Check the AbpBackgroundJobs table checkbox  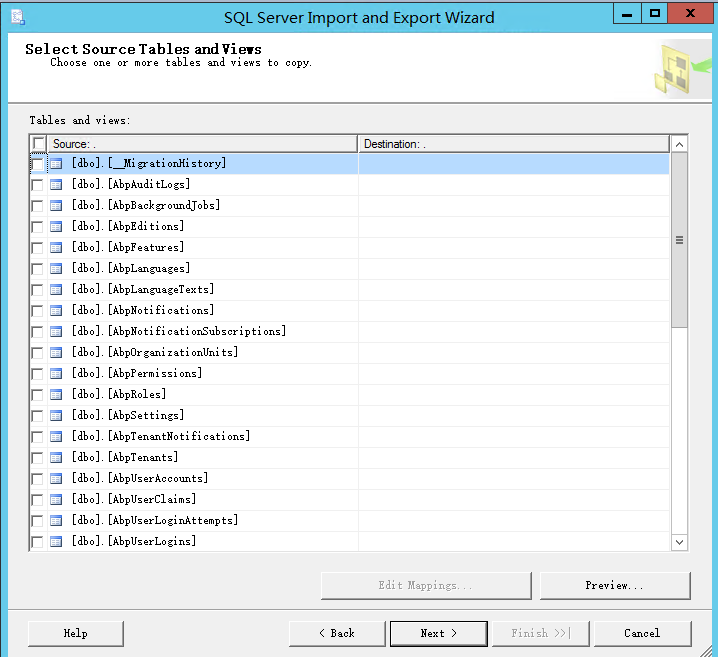(x=37, y=206)
